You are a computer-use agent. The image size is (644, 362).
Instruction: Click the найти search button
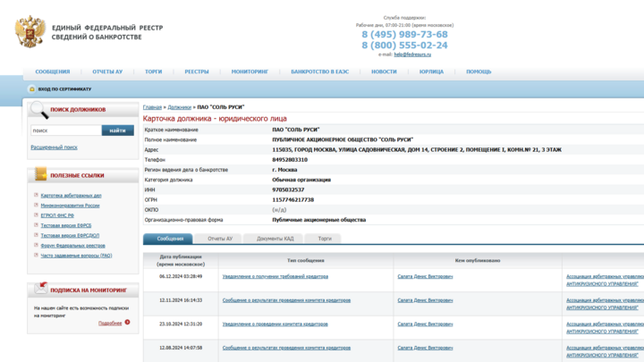(117, 130)
